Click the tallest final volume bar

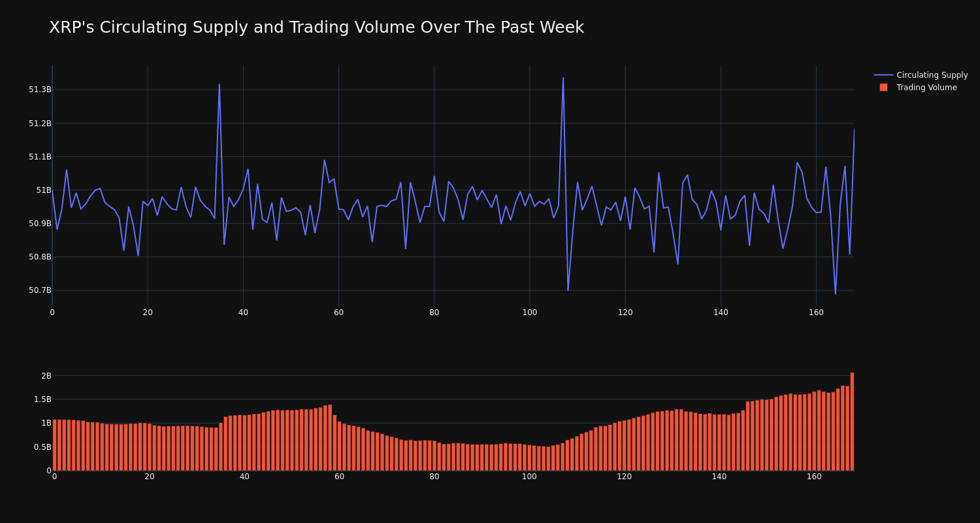point(852,422)
